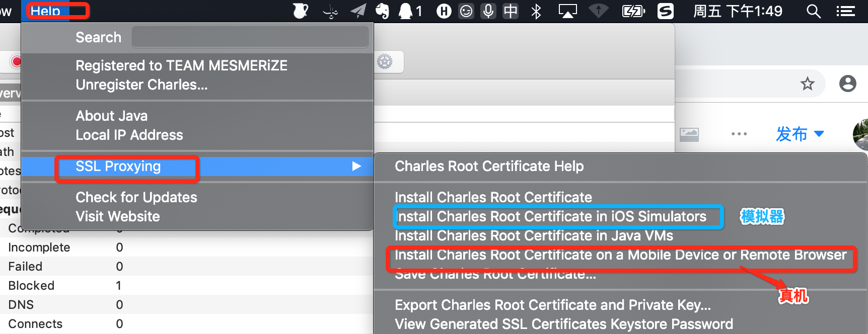The width and height of the screenshot is (868, 334).
Task: Open Spotlight search magnifier icon
Action: click(814, 11)
